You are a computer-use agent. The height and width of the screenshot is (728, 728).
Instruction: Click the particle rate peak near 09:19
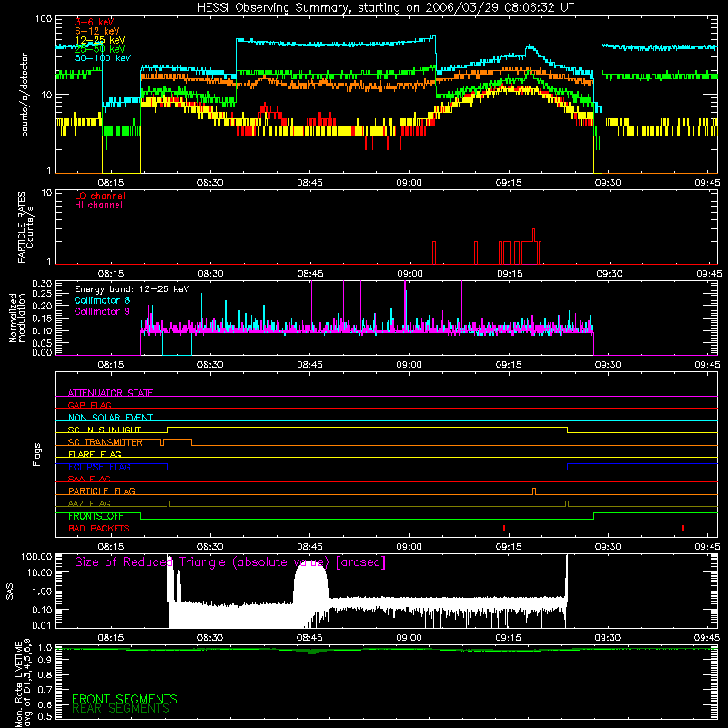pos(533,235)
